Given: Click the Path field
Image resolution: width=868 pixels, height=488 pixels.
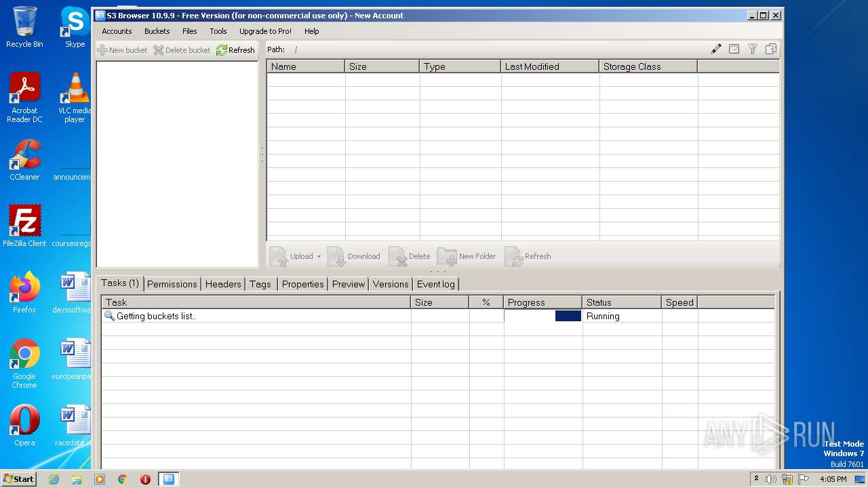Looking at the screenshot, I should click(x=498, y=49).
